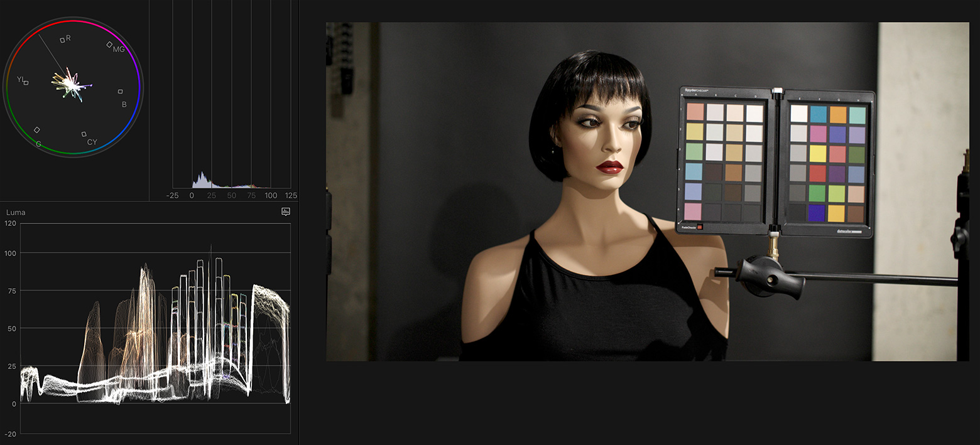Click the R red target box in vectorscope
The height and width of the screenshot is (445, 980).
click(x=62, y=40)
